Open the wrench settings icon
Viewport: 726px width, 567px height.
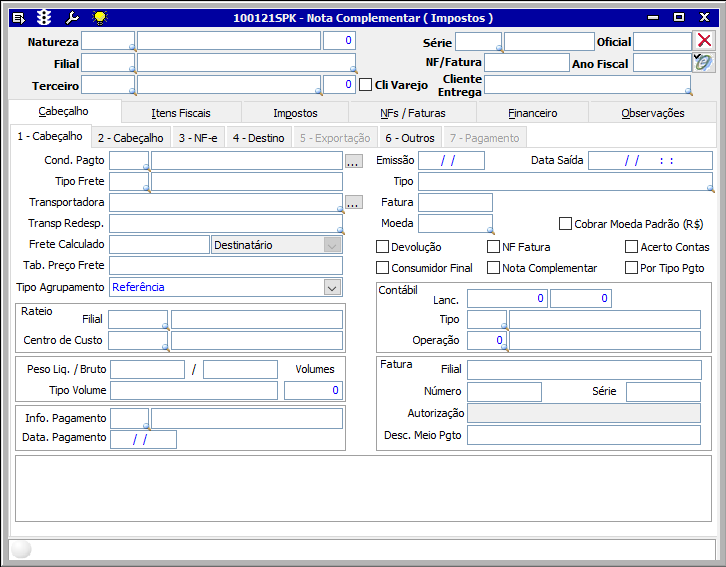(71, 18)
